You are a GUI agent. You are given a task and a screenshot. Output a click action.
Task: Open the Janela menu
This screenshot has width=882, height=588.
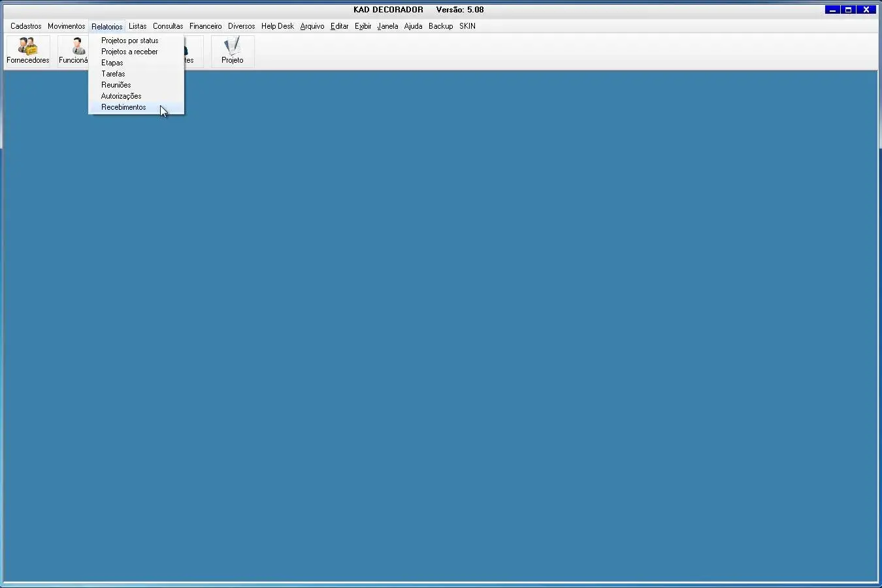pyautogui.click(x=387, y=26)
